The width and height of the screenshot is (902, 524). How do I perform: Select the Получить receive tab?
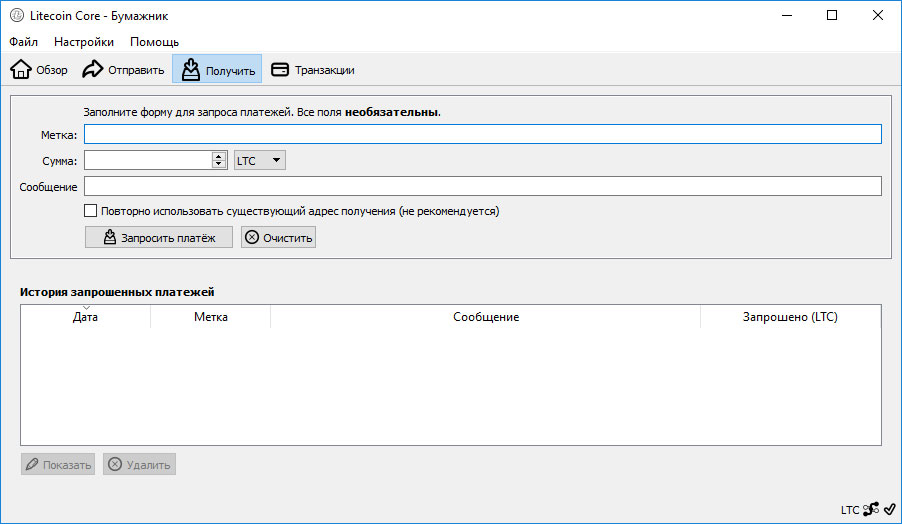[217, 70]
